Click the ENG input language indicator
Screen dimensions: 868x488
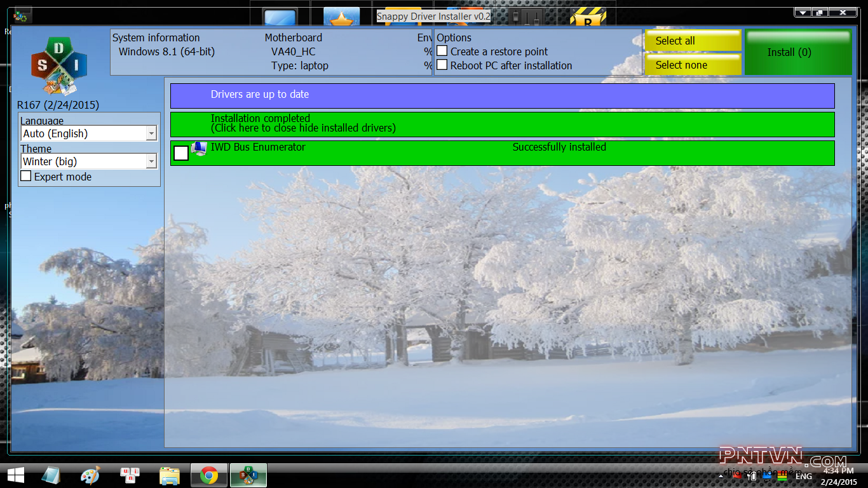pos(804,476)
